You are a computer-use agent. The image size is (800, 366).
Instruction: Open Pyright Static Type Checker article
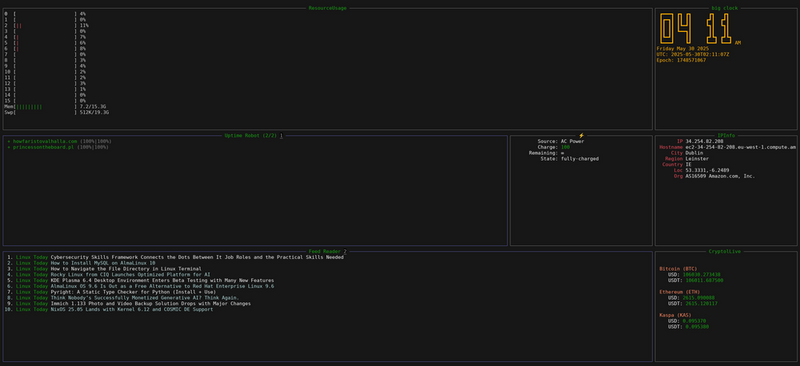[133, 292]
